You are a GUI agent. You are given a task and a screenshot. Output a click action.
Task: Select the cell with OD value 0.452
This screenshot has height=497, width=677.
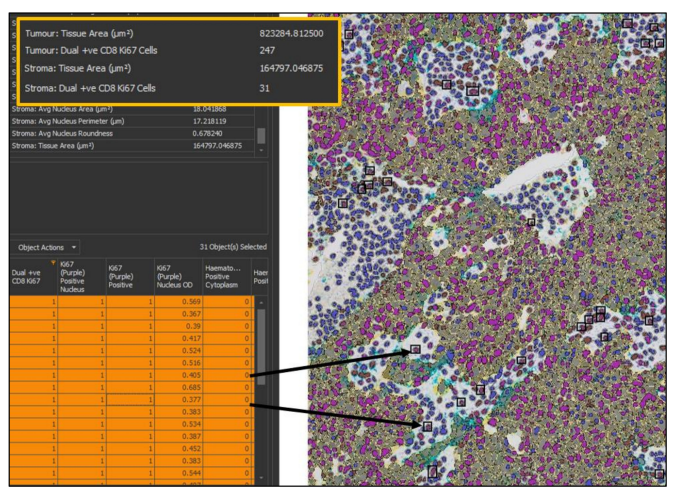(x=178, y=449)
